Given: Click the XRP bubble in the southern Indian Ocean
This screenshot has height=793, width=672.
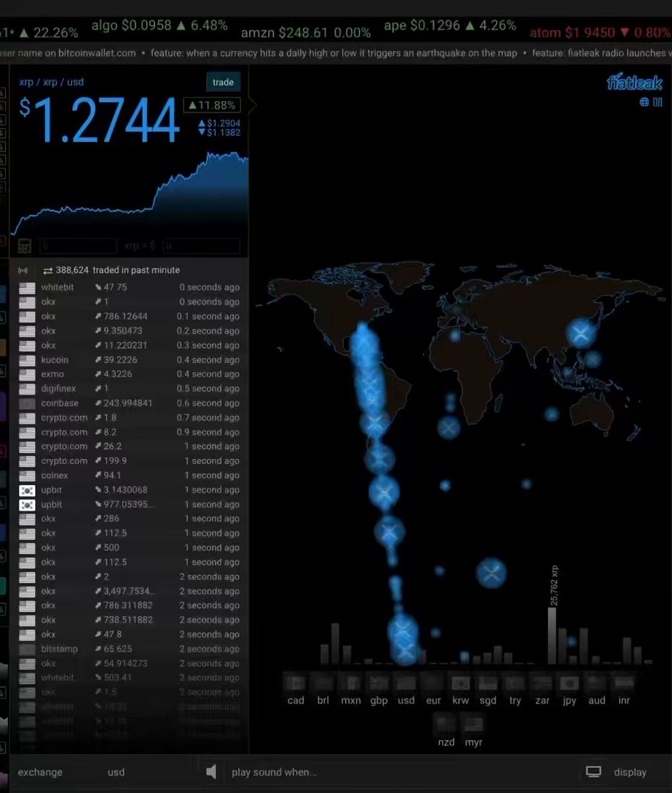Looking at the screenshot, I should 491,573.
